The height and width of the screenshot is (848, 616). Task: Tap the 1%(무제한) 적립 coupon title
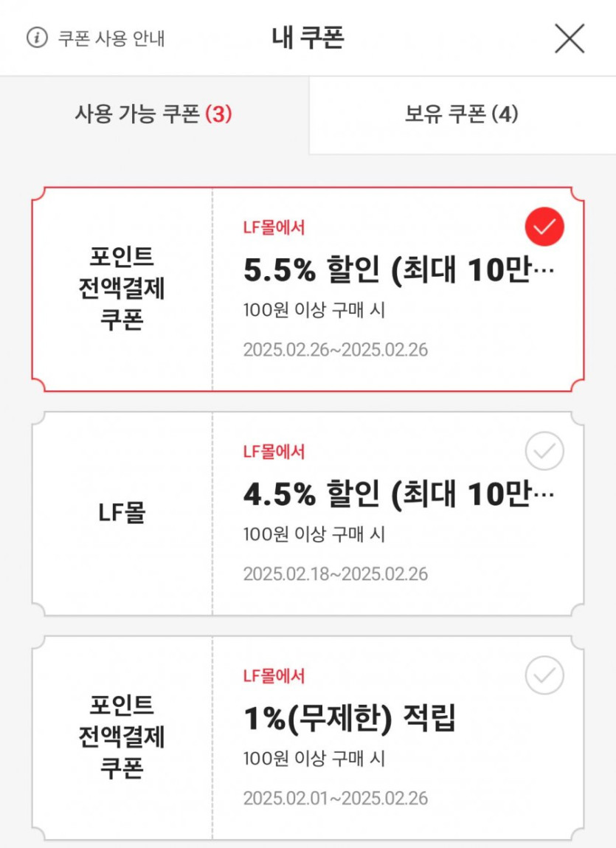(349, 719)
